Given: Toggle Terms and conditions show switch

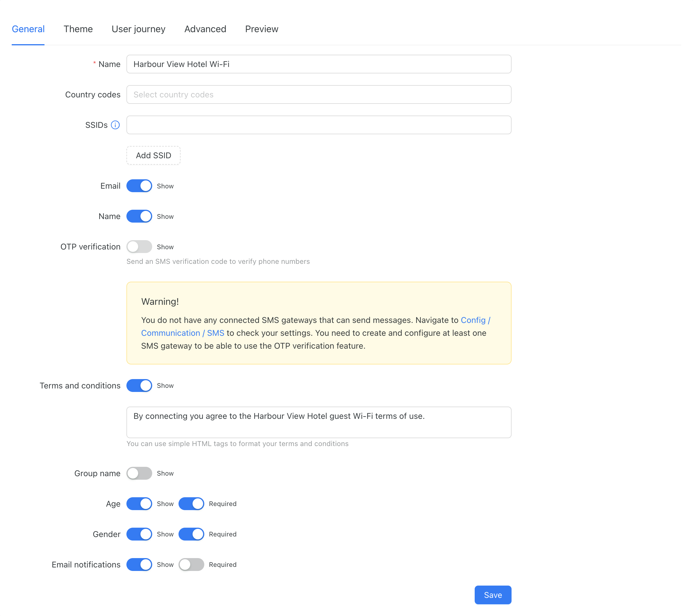Looking at the screenshot, I should 139,386.
